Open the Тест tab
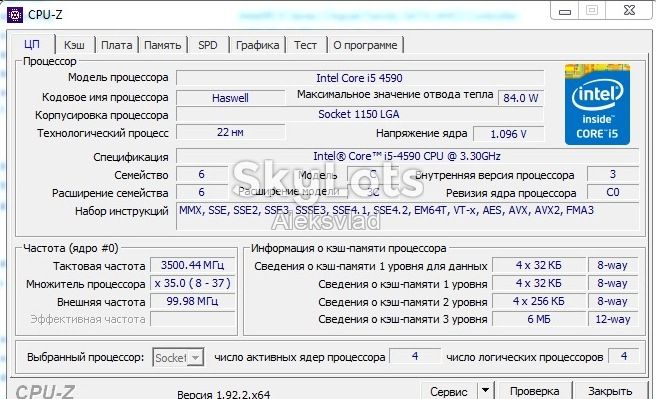 coord(305,45)
